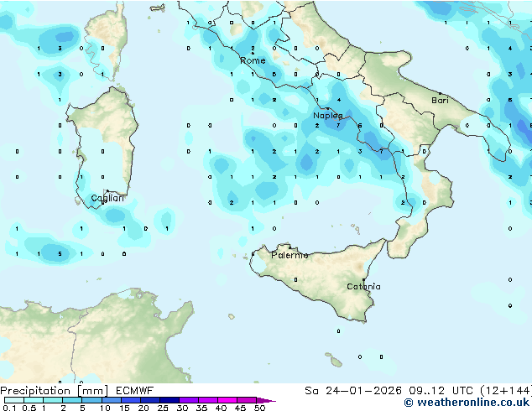Select the 15–20 mm legend swatch

131,400
